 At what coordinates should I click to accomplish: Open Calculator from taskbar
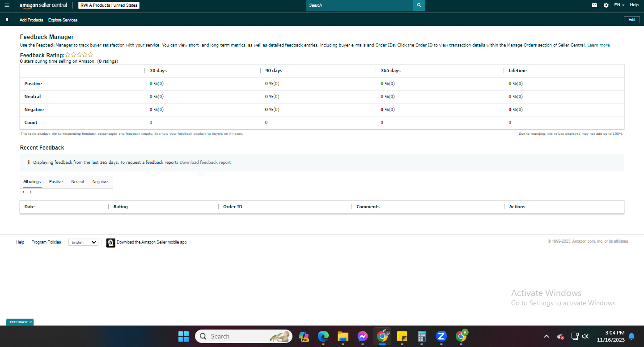tap(421, 336)
